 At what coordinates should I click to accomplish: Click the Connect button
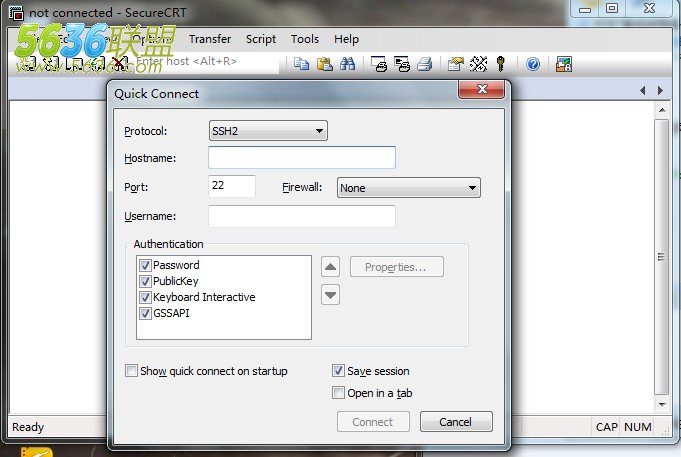(x=373, y=422)
